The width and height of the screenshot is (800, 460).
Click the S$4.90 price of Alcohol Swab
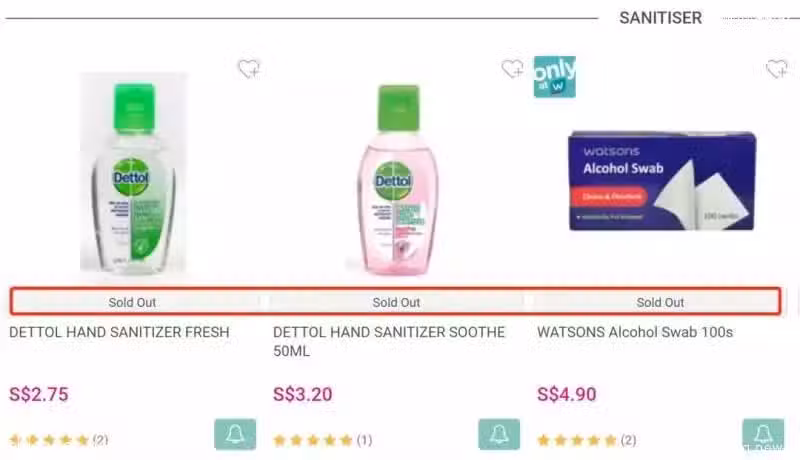(566, 394)
